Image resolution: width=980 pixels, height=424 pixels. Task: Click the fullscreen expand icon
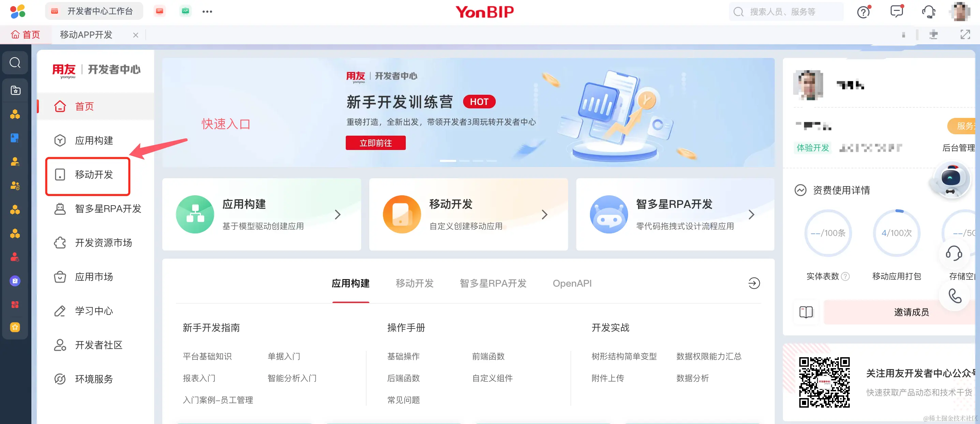[965, 35]
